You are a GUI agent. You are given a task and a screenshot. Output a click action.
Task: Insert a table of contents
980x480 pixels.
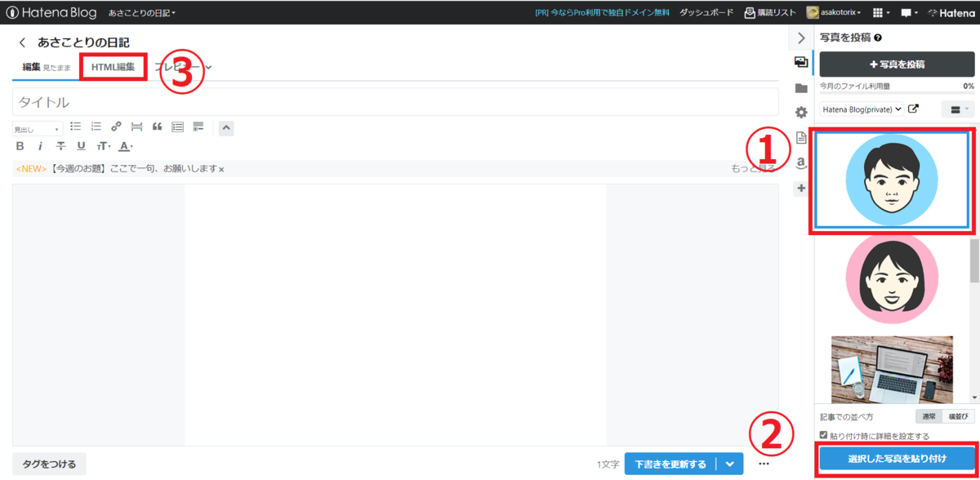[x=177, y=127]
